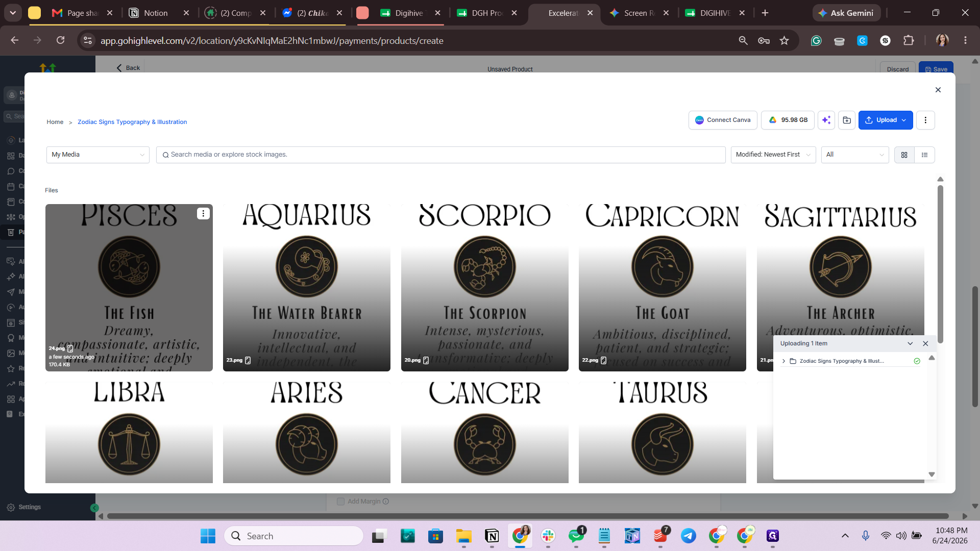980x551 pixels.
Task: Switch to the Notion browser tab
Action: click(x=155, y=13)
